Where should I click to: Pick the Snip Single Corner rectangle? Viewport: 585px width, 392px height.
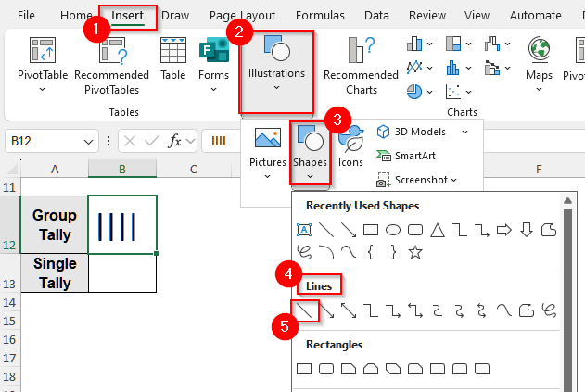[349, 369]
